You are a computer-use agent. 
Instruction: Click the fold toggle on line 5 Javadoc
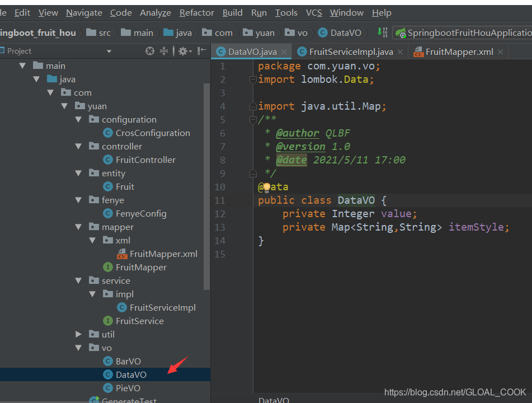(x=253, y=120)
